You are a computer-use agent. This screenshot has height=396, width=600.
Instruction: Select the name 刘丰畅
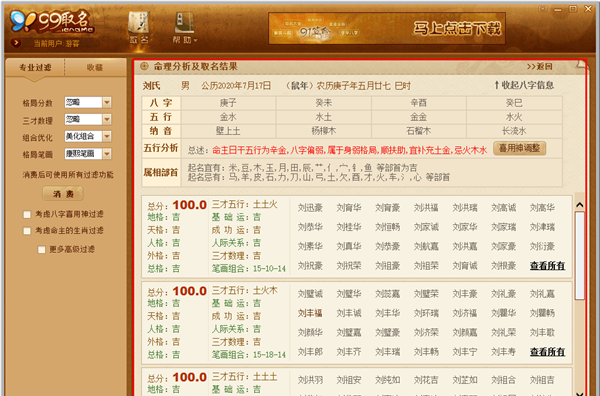426,352
